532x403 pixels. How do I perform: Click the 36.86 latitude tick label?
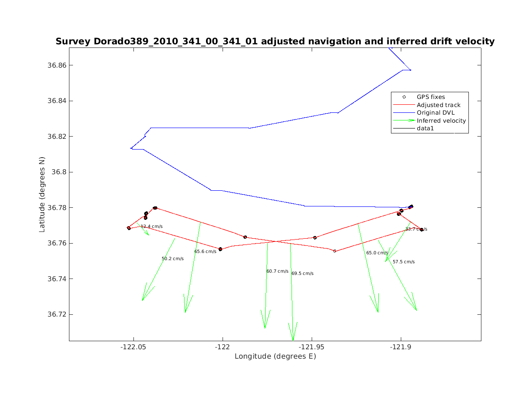56,65
